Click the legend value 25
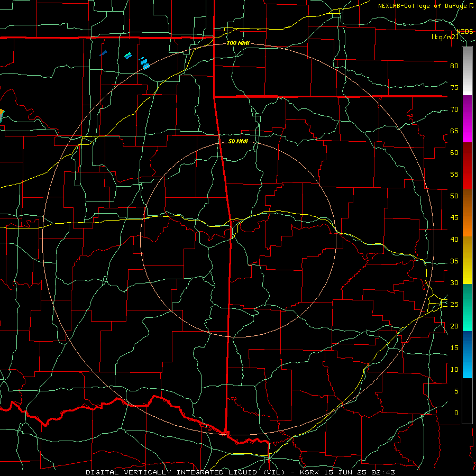476x476 pixels. point(454,305)
